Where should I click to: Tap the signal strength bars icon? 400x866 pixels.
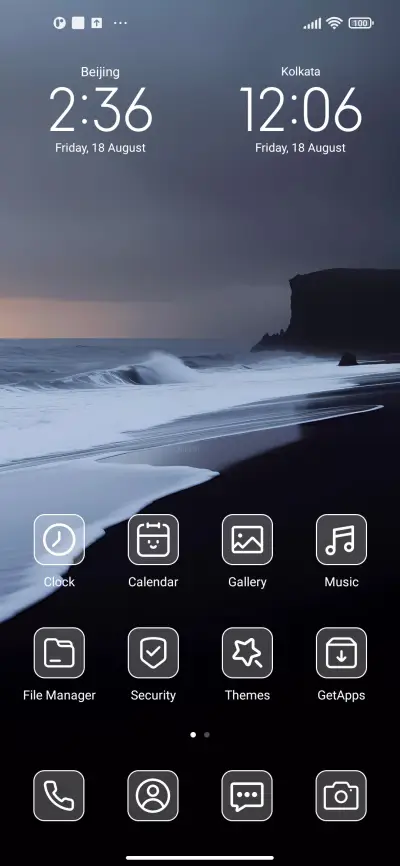[x=312, y=24]
